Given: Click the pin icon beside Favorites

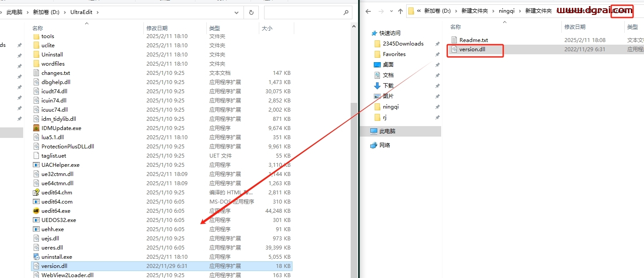Looking at the screenshot, I should (437, 54).
